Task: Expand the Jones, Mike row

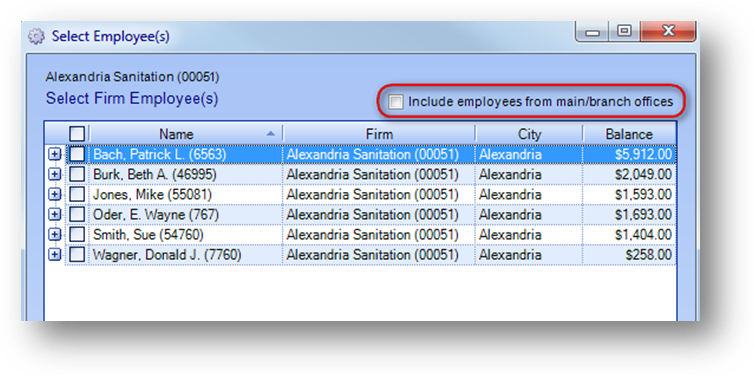Action: click(55, 194)
